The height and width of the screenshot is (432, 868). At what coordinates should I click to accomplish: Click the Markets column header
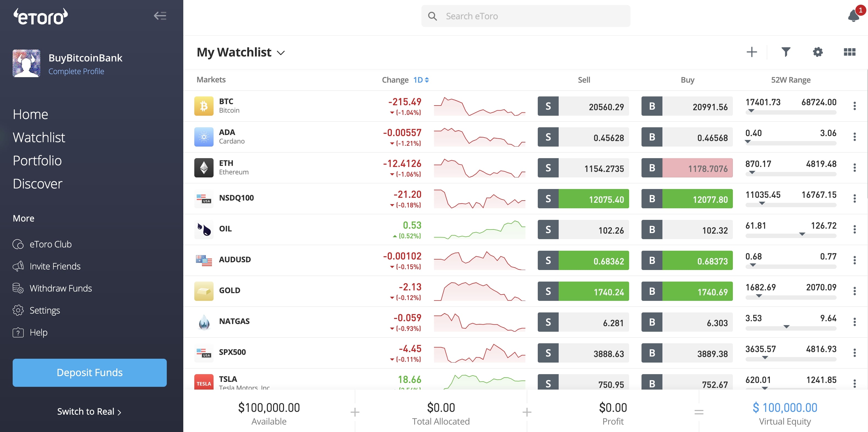click(211, 80)
